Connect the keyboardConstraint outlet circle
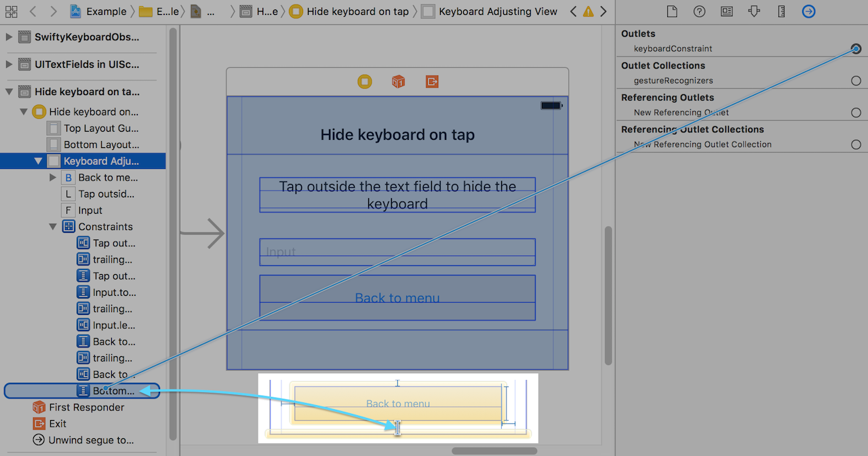 click(x=856, y=49)
